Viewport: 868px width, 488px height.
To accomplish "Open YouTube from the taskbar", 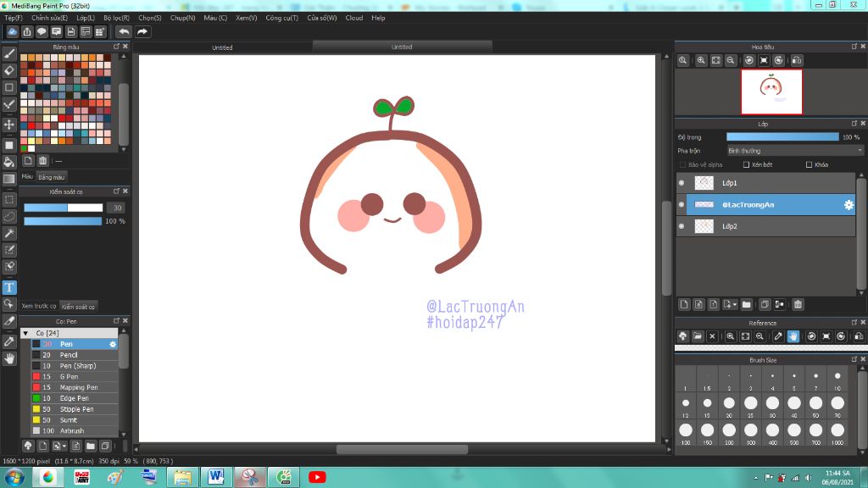I will [x=317, y=477].
